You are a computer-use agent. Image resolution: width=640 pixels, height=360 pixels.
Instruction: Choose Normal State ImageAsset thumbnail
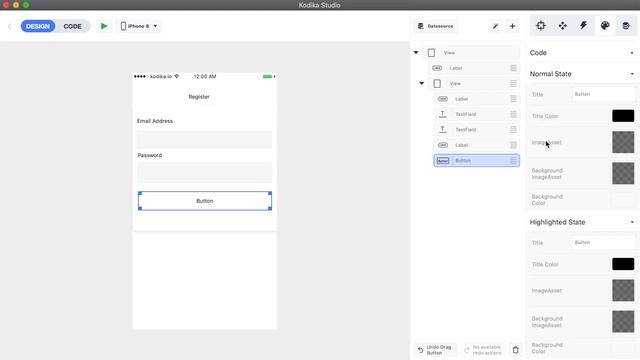click(x=623, y=142)
